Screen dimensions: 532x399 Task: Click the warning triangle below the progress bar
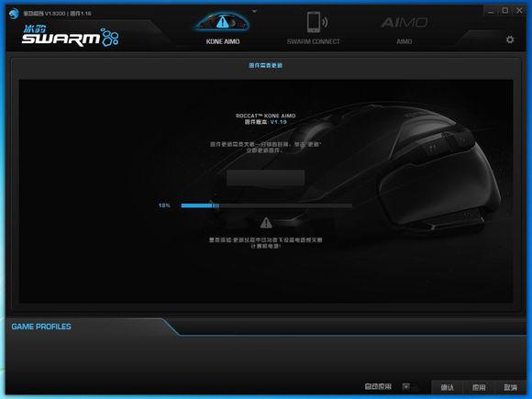pos(266,223)
